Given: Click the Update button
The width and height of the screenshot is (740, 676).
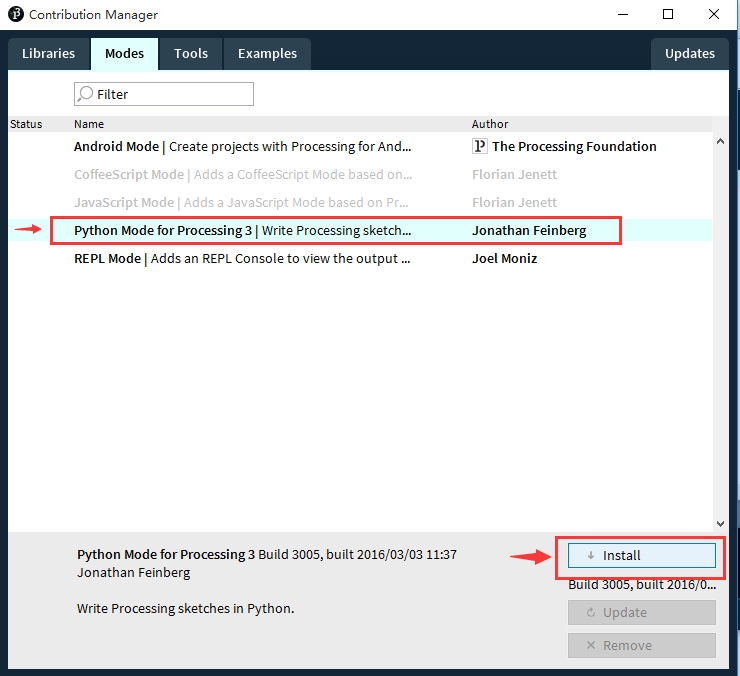Looking at the screenshot, I should coord(642,613).
